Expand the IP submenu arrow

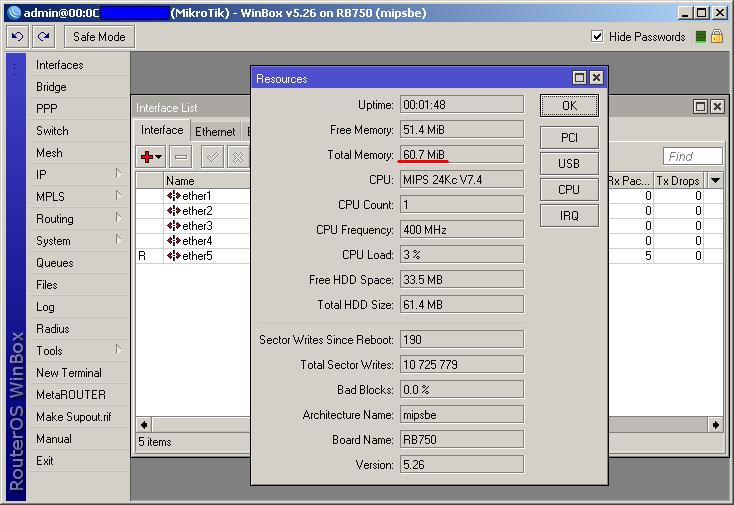[118, 174]
